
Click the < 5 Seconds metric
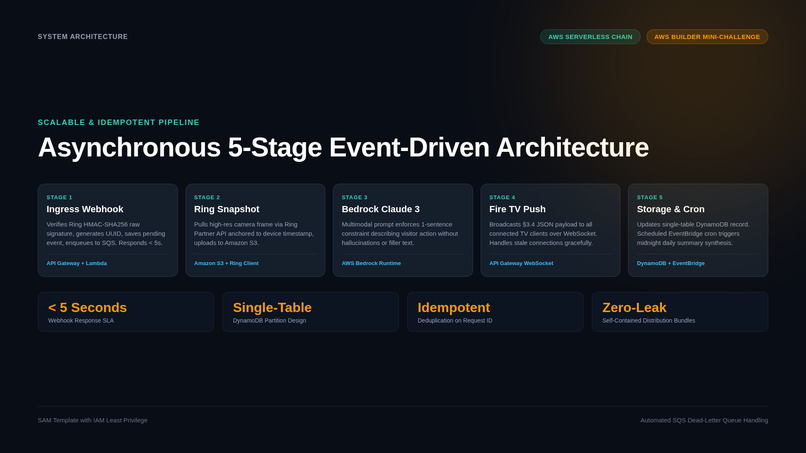tap(87, 307)
